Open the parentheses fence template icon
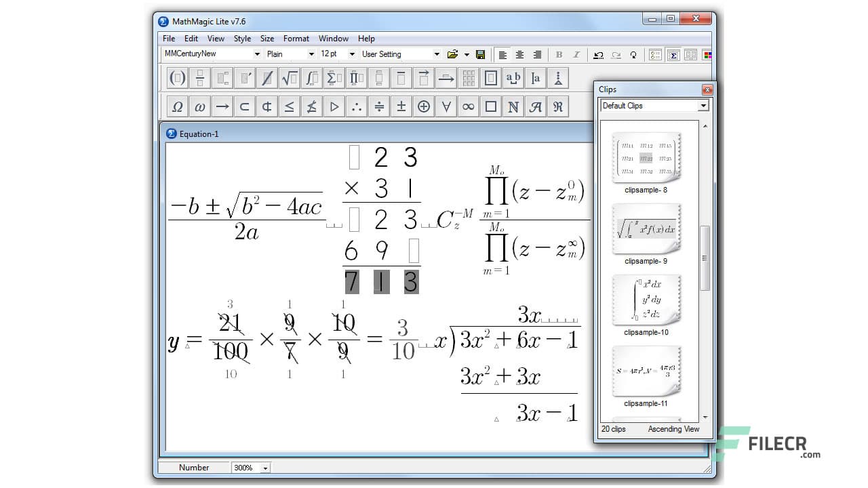Screen dimensions: 868x488 click(x=177, y=78)
